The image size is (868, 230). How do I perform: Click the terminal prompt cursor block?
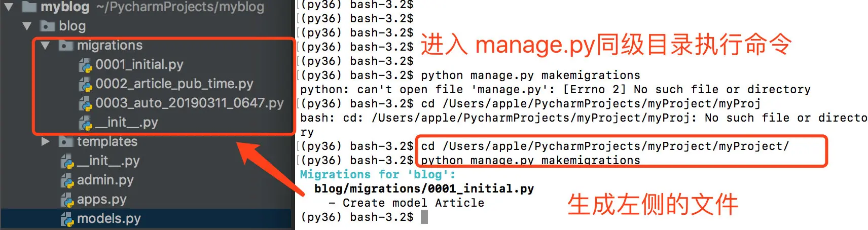(x=424, y=217)
